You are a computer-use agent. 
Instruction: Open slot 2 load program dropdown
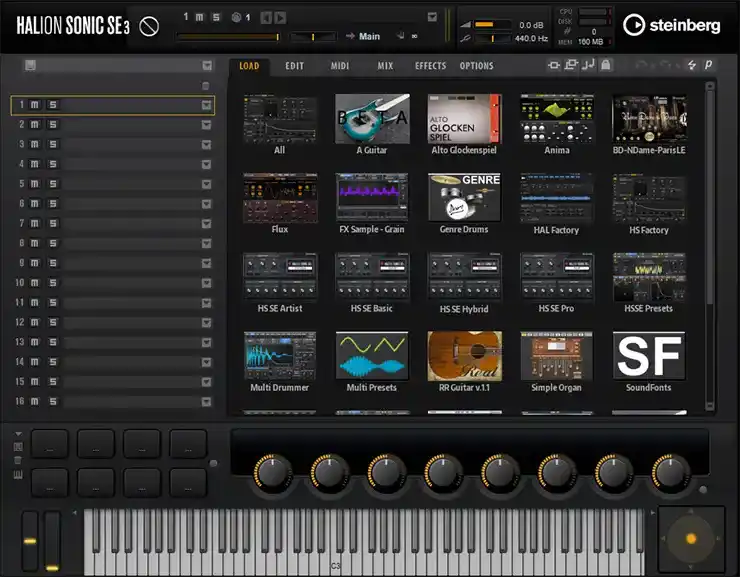click(207, 125)
